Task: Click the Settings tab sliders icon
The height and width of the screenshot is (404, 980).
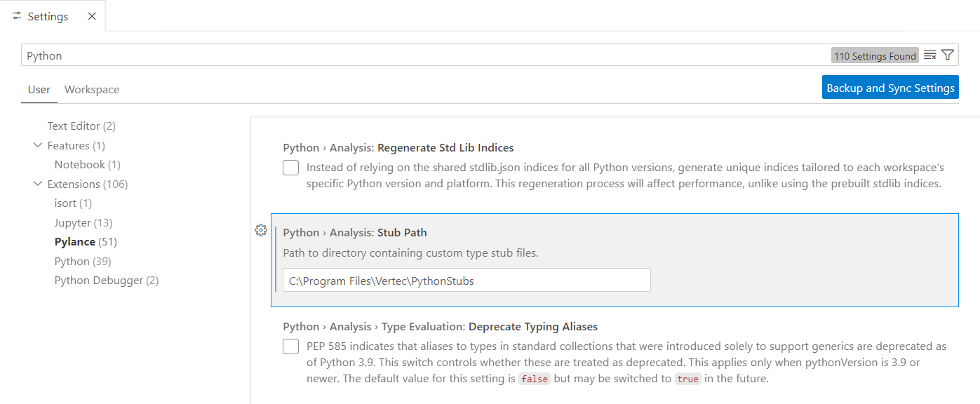Action: click(x=17, y=16)
